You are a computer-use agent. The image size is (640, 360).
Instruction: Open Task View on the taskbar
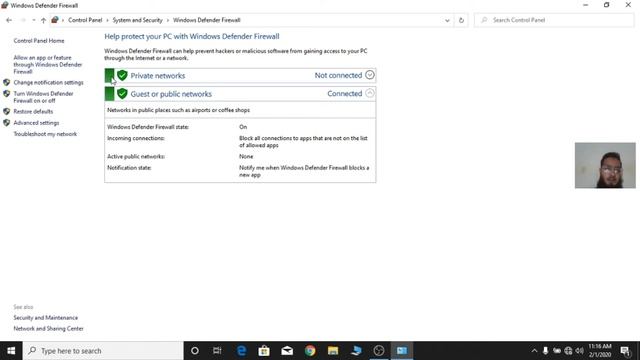[x=217, y=351]
